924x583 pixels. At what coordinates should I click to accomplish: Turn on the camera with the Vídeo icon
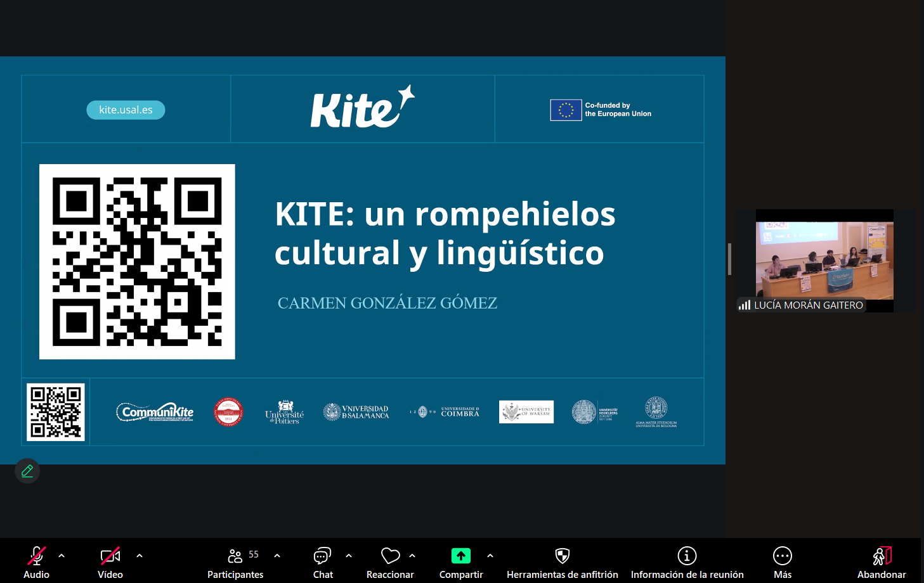point(110,556)
